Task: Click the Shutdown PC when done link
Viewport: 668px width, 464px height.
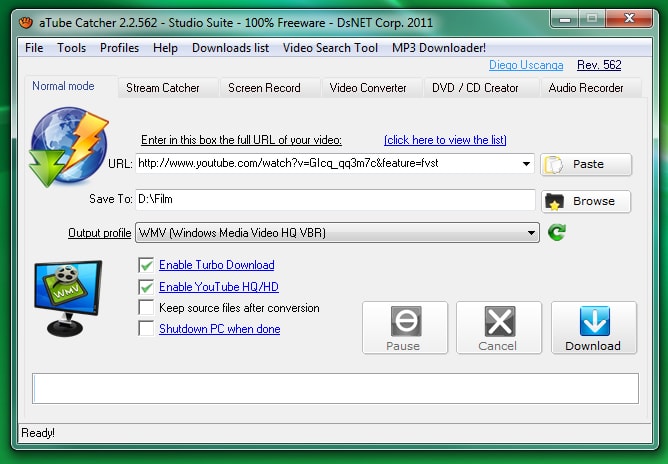Action: 219,329
